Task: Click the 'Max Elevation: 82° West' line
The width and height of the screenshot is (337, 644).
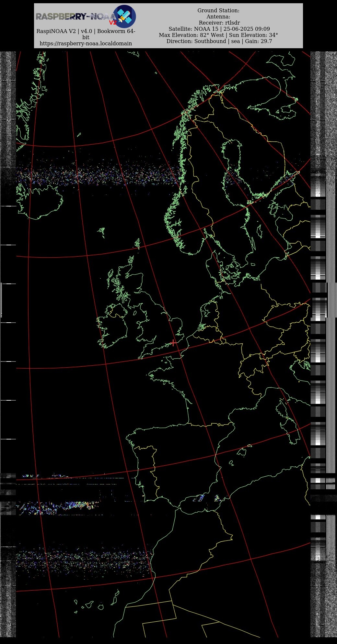Action: 218,35
